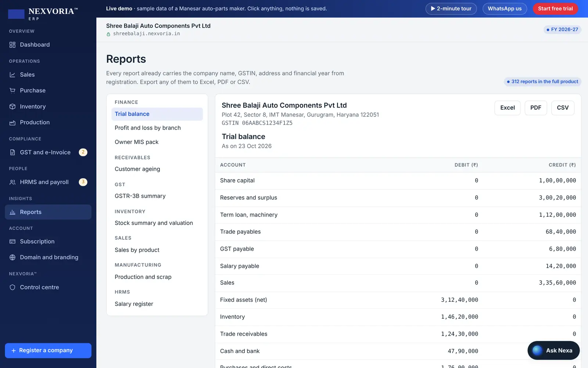This screenshot has height=368, width=588.
Task: Click Start free trial
Action: tap(555, 9)
